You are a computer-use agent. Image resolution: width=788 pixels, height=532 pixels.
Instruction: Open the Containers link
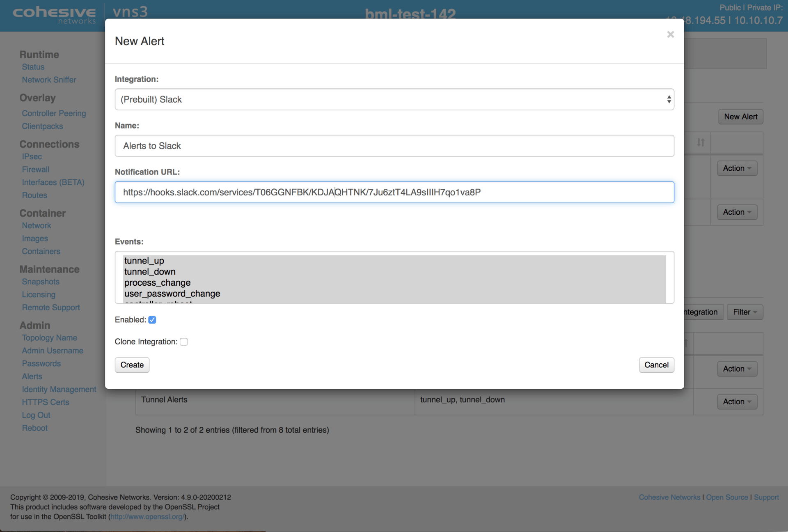(x=41, y=251)
